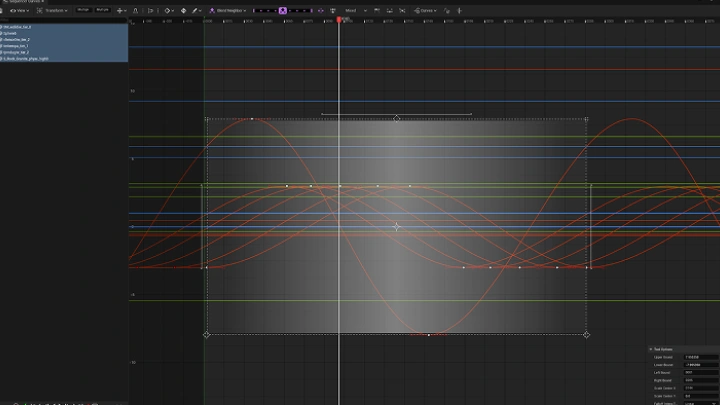Select the fourth curve row ending in bar_1
The width and height of the screenshot is (720, 405).
64,46
